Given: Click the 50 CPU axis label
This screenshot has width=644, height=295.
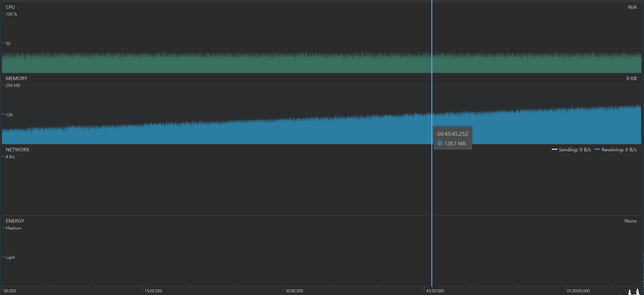Looking at the screenshot, I should pos(8,43).
